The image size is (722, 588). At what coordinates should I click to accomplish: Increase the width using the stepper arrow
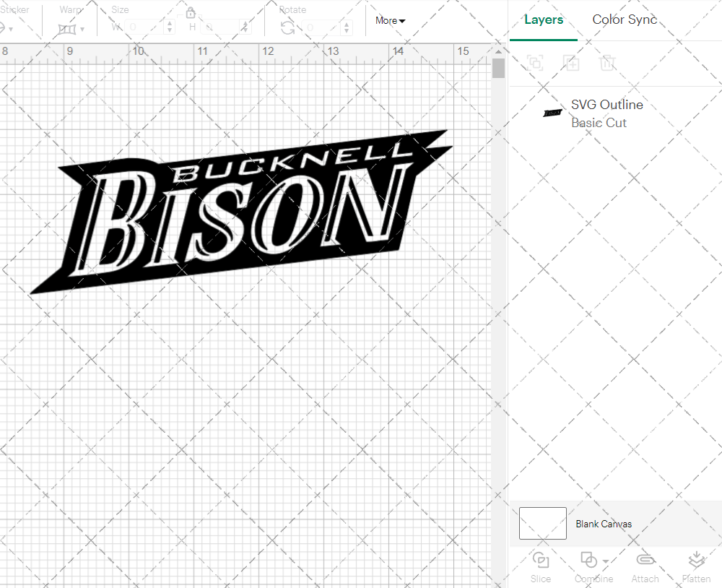point(170,22)
